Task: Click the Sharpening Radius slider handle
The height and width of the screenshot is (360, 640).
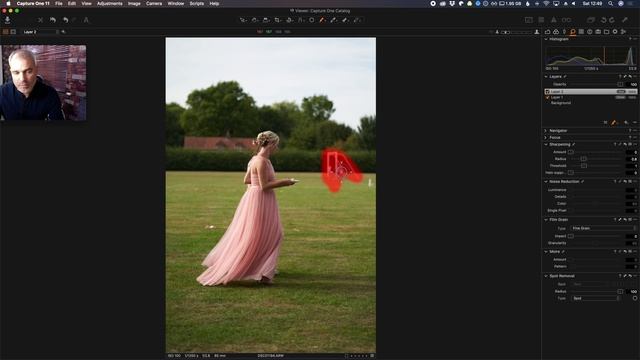Action: tap(584, 159)
